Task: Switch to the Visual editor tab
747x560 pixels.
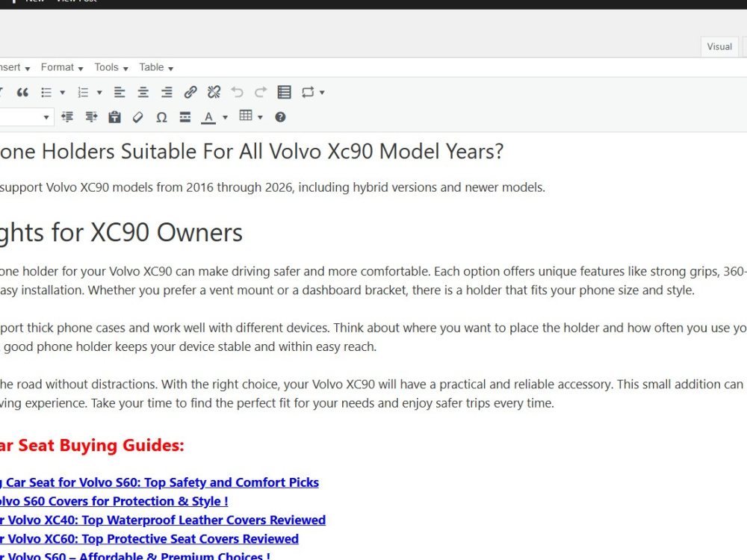Action: coord(719,46)
